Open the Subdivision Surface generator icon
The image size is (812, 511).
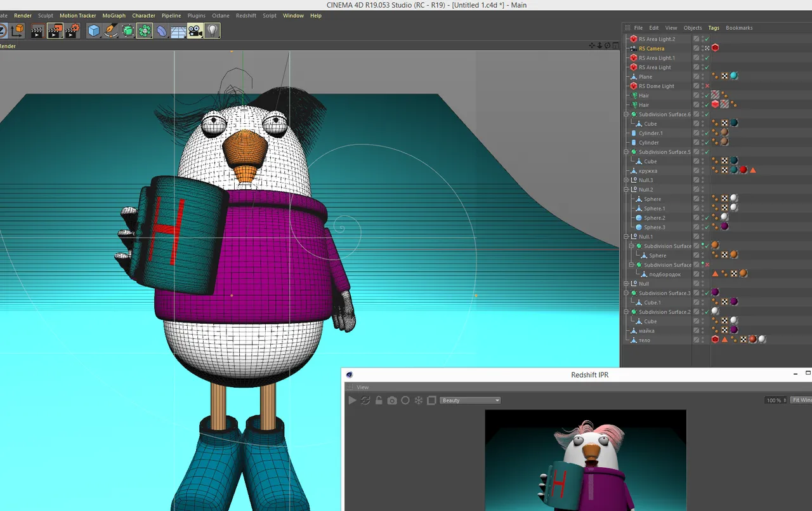[x=128, y=30]
